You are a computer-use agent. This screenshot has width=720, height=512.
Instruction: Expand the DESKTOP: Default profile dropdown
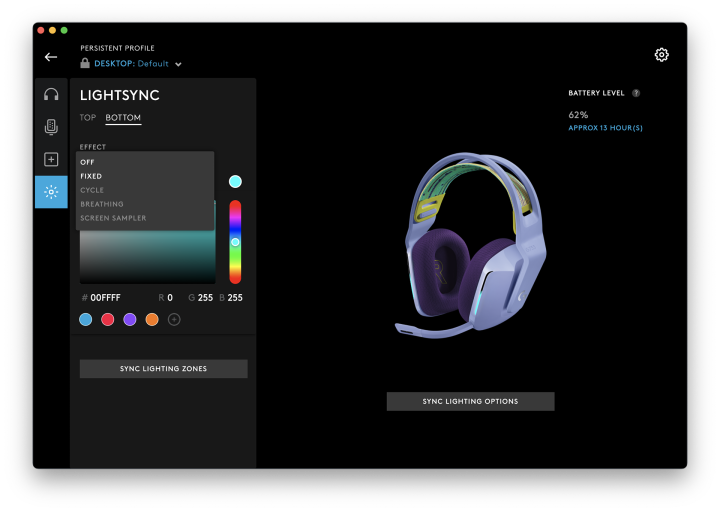click(138, 64)
